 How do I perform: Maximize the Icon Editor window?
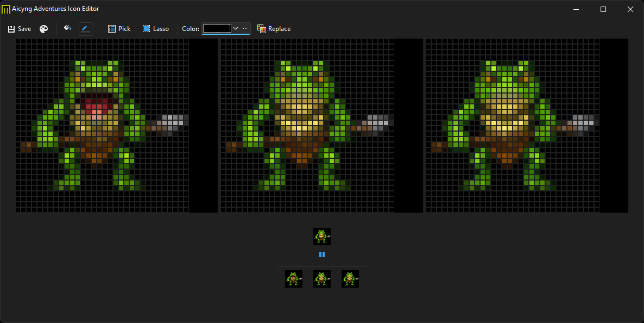tap(603, 9)
